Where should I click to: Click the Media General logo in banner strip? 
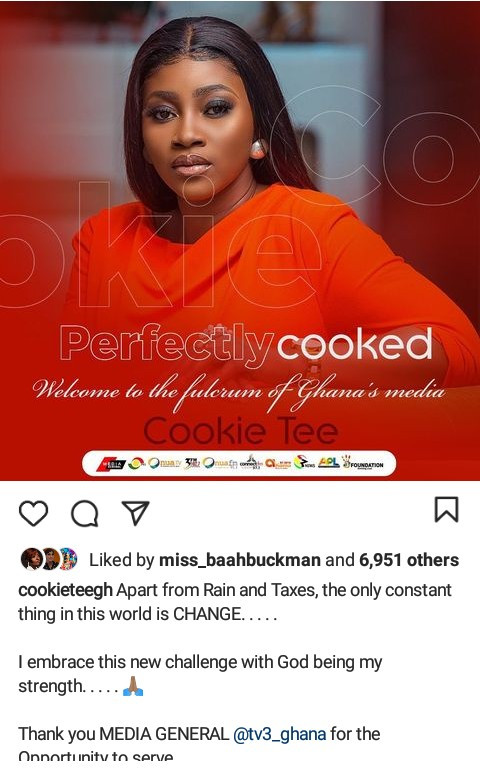(111, 464)
